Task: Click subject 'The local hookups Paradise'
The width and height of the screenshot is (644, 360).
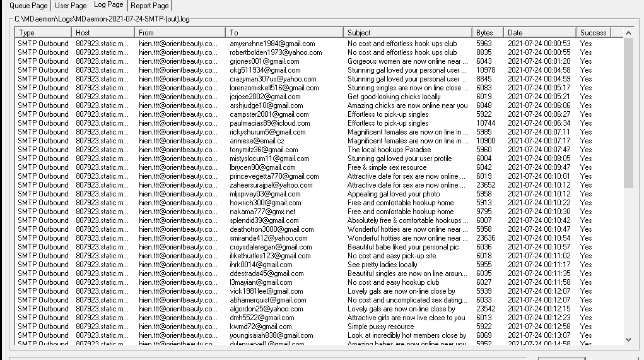Action: [389, 150]
